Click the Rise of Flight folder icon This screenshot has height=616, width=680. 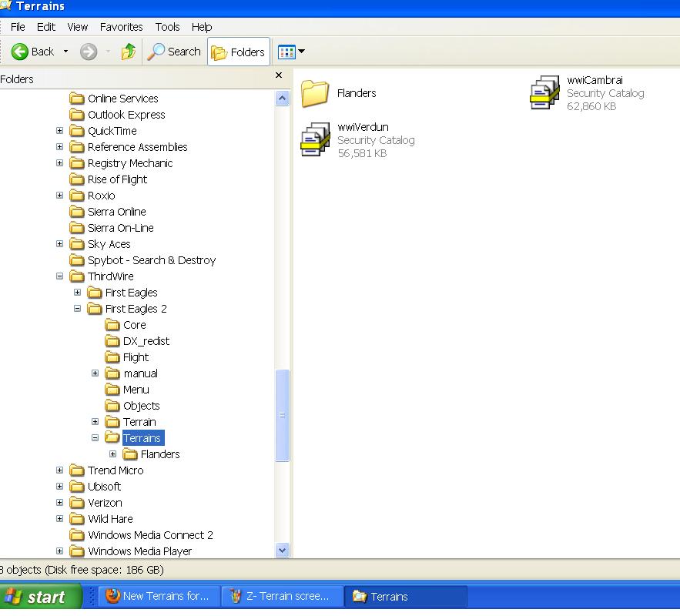click(x=77, y=179)
